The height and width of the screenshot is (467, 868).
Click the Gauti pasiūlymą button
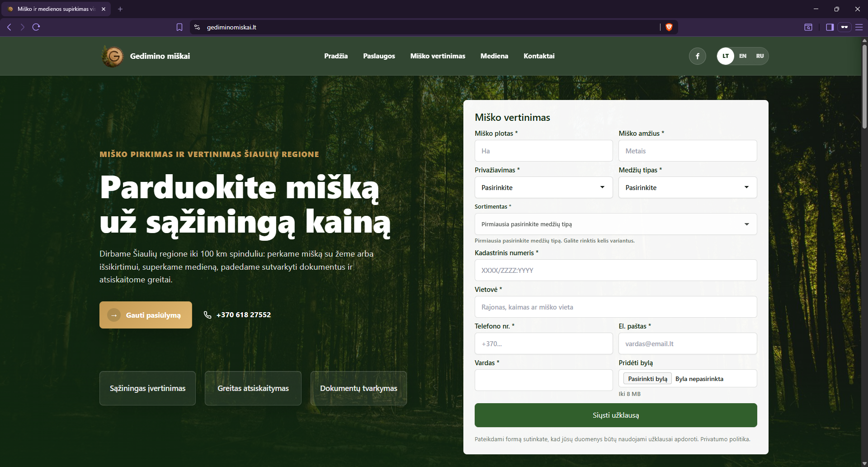[146, 315]
